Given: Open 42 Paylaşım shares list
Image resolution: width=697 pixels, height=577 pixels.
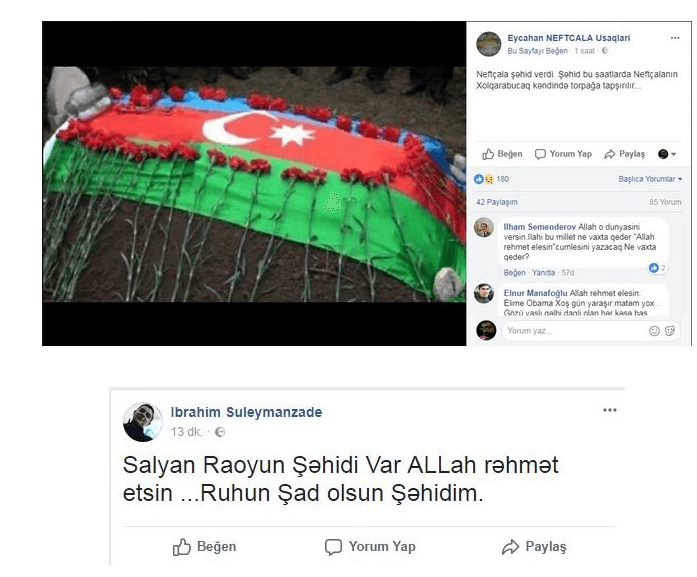Looking at the screenshot, I should 497,202.
